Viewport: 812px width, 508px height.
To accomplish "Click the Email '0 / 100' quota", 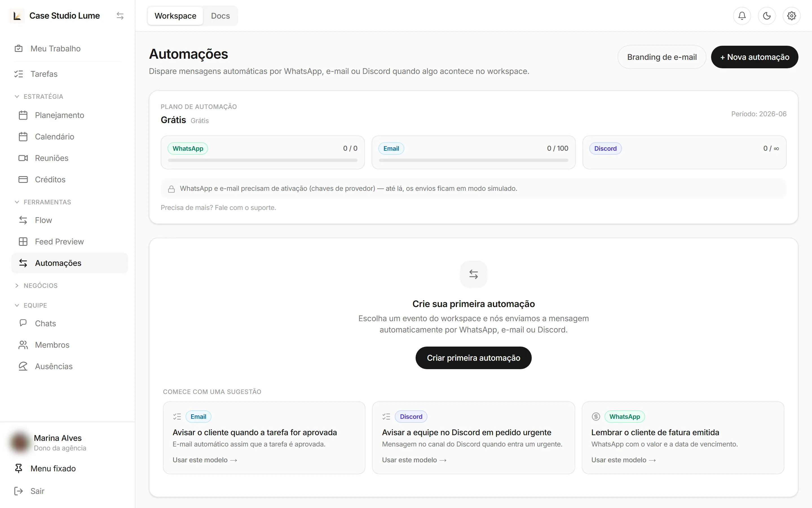I will (x=557, y=148).
